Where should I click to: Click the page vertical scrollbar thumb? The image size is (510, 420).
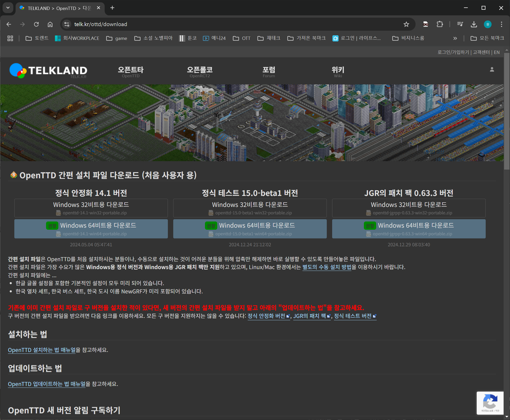point(507,111)
